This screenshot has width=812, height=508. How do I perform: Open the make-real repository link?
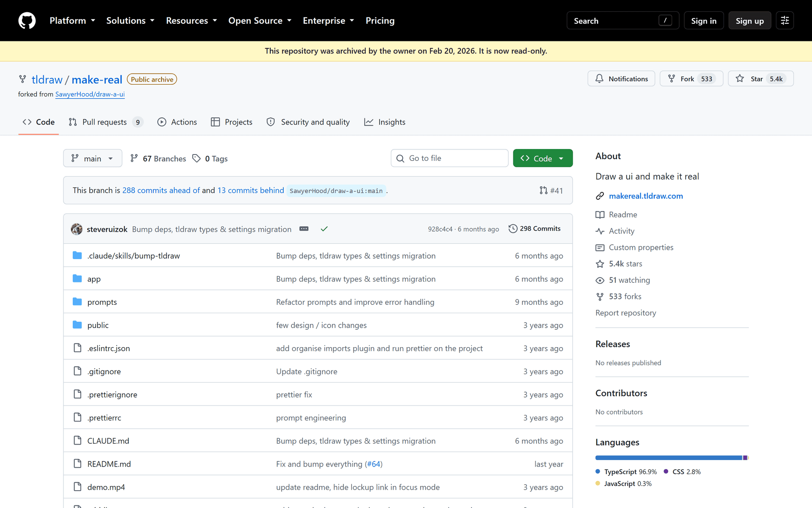click(97, 80)
